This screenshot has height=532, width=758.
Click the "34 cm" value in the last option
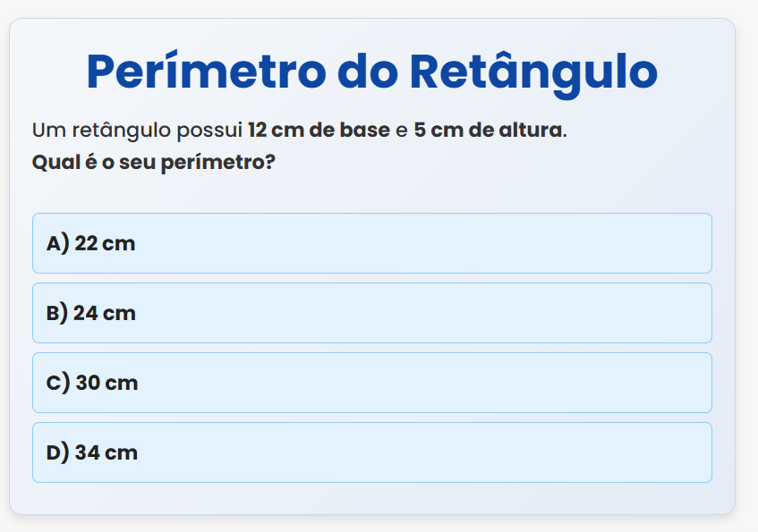click(106, 452)
